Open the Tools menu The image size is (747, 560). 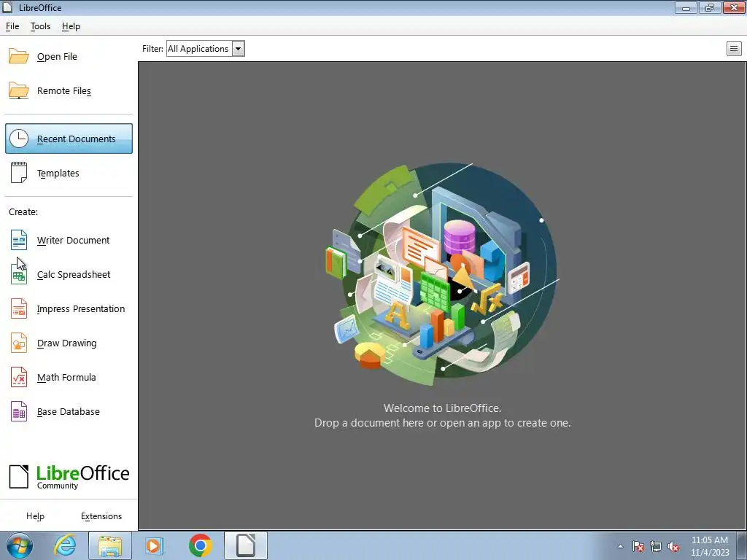(41, 26)
